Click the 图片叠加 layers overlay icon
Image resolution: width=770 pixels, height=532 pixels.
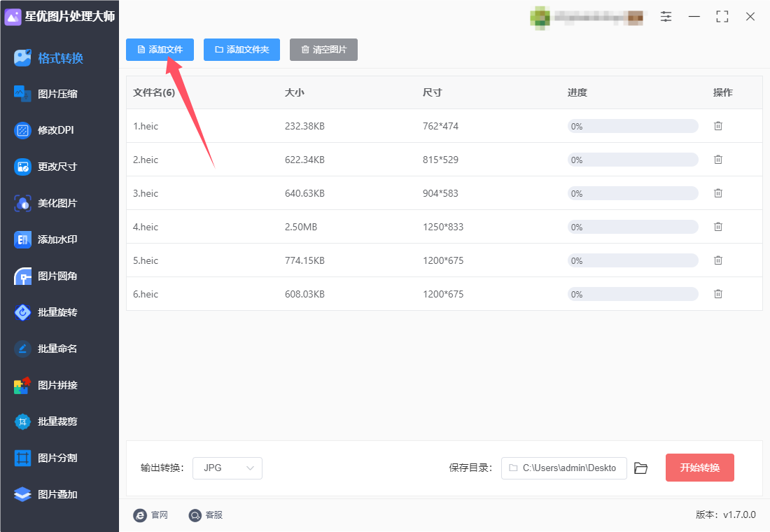[22, 494]
